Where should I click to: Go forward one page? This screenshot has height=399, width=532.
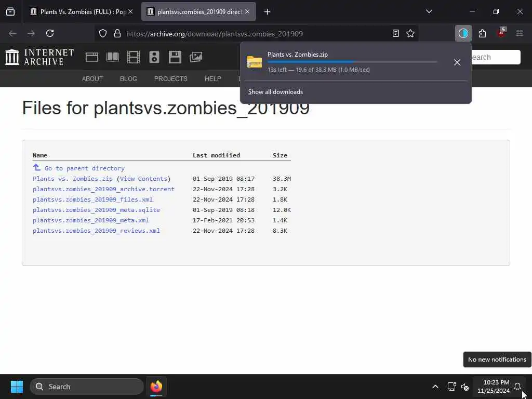[31, 33]
